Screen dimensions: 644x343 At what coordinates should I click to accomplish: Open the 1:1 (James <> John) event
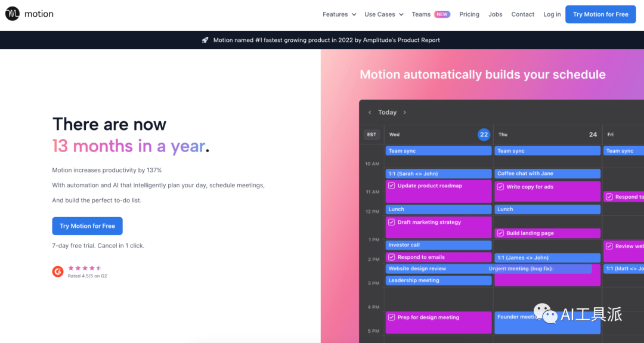[547, 258]
